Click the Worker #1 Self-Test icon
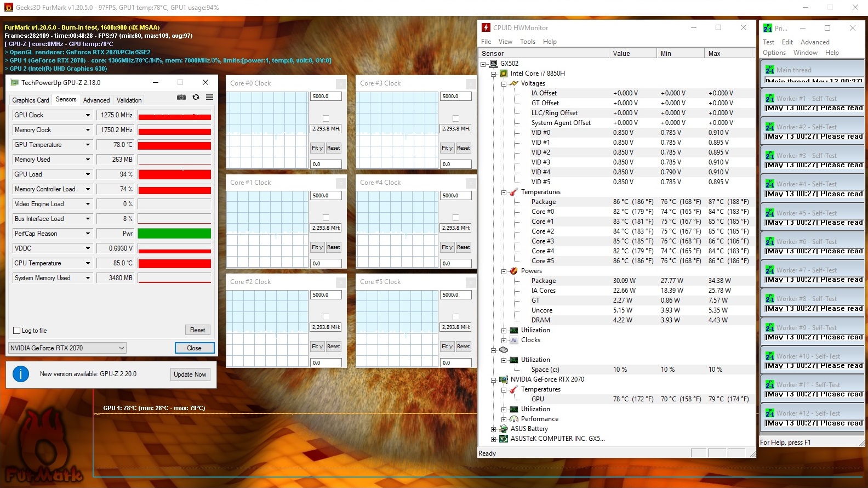This screenshot has width=868, height=488. coord(769,98)
